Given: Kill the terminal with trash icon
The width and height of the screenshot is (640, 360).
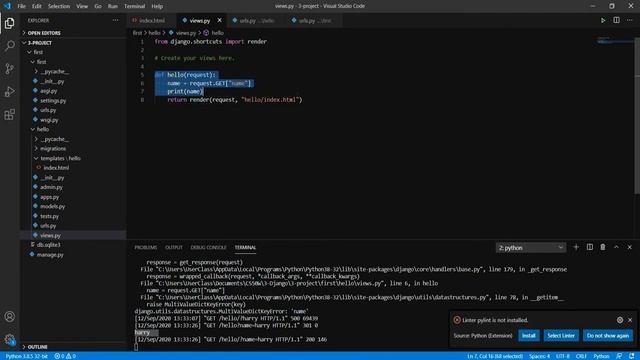Looking at the screenshot, I should 603,247.
